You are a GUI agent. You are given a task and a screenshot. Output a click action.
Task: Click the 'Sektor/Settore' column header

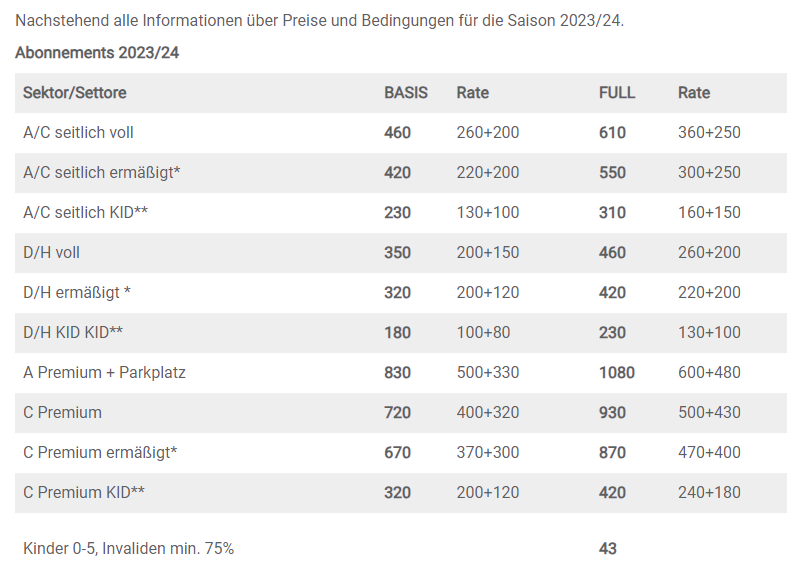75,93
